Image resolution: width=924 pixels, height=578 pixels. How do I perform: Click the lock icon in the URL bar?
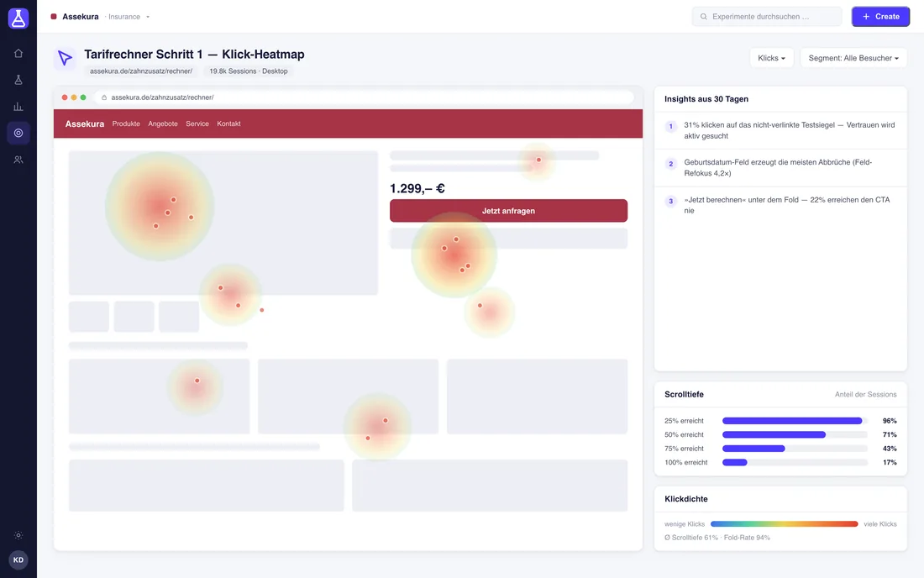pyautogui.click(x=104, y=97)
